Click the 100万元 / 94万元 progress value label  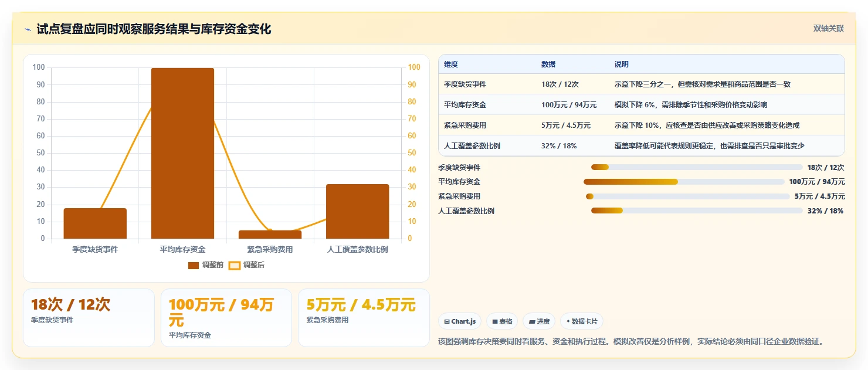click(x=817, y=182)
